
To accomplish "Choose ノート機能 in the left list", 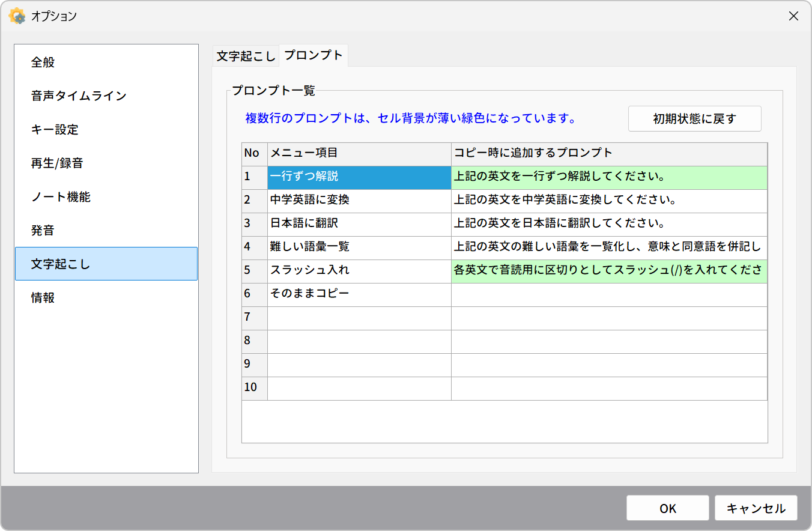I will pyautogui.click(x=106, y=197).
